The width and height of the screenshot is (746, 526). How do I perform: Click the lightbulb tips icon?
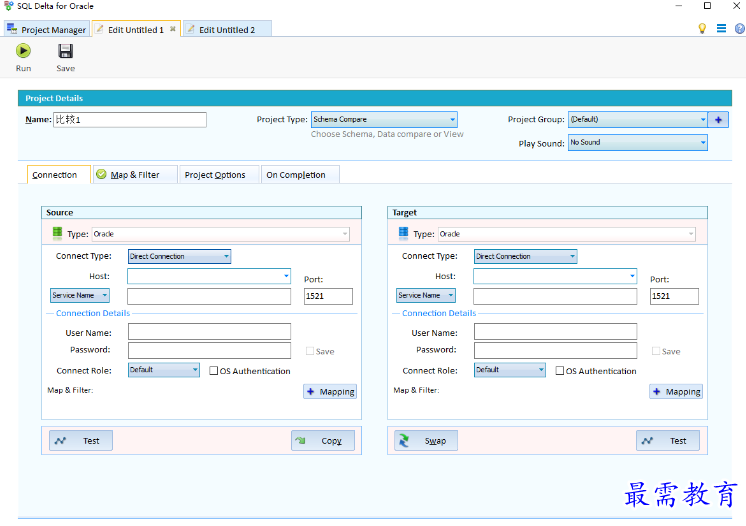click(702, 29)
